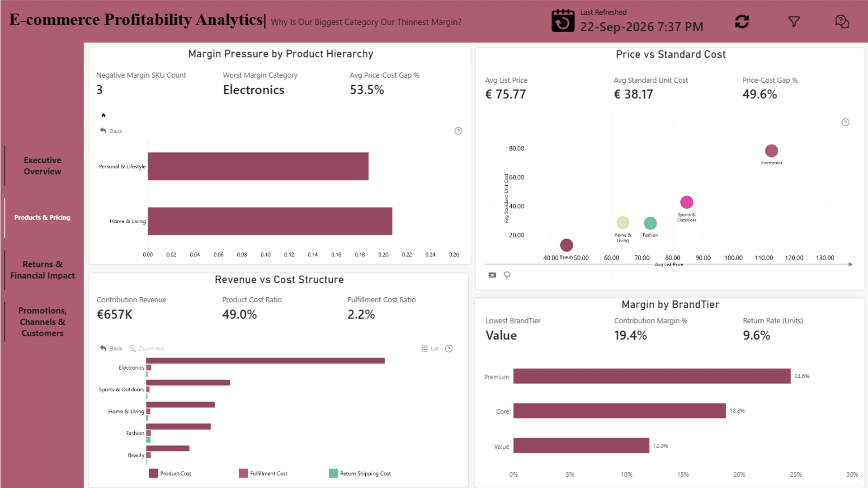Click the Contribution Revenue value €657K

[x=115, y=314]
